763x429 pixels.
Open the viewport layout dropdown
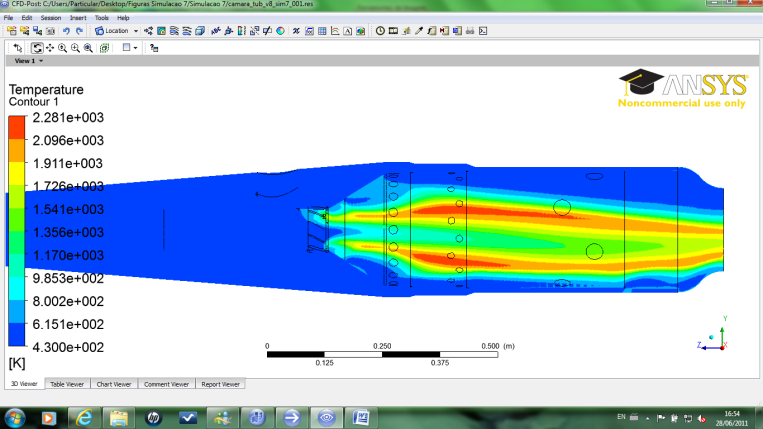point(130,47)
